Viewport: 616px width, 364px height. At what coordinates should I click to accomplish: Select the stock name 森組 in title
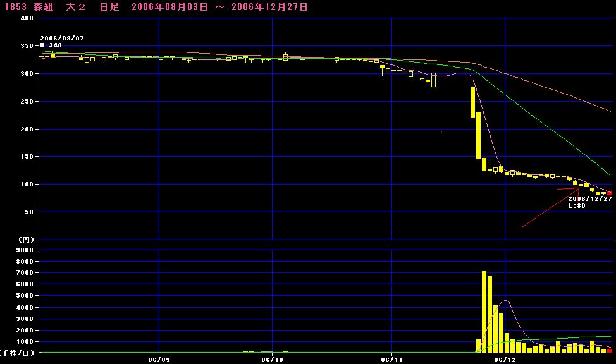(43, 7)
